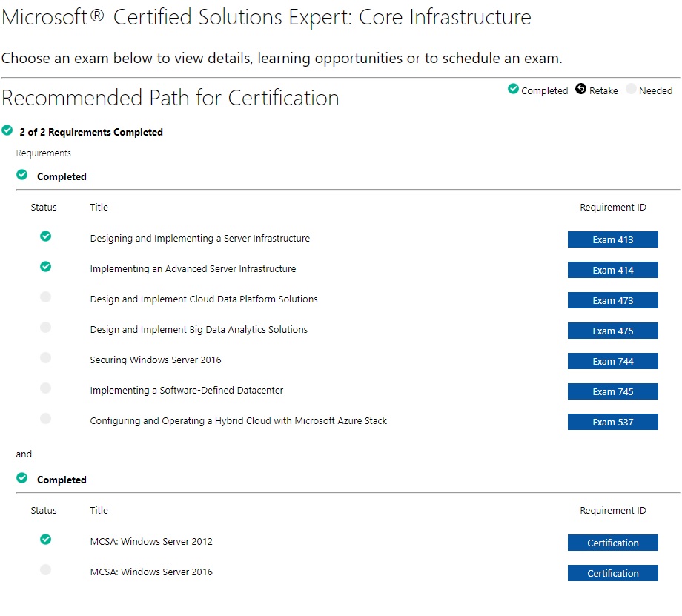The width and height of the screenshot is (682, 616).
Task: Click checkmark beside 2 of 2 Requirements Completed
Action: tap(7, 130)
